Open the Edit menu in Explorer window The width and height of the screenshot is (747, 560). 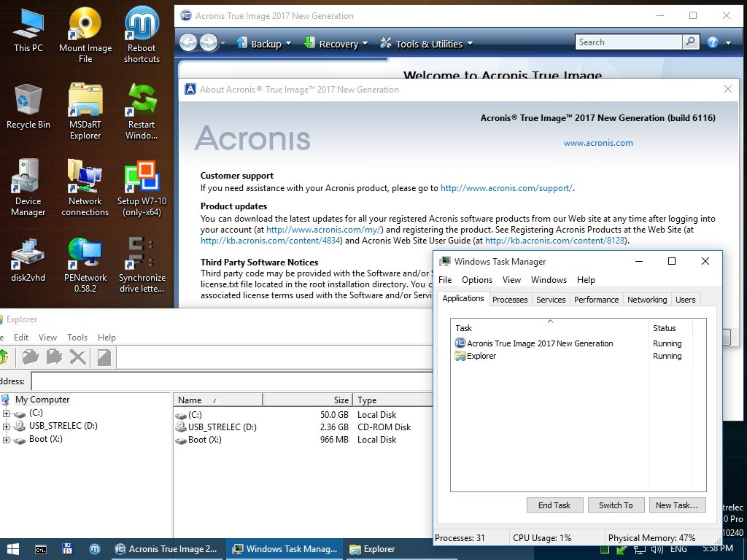pos(21,337)
